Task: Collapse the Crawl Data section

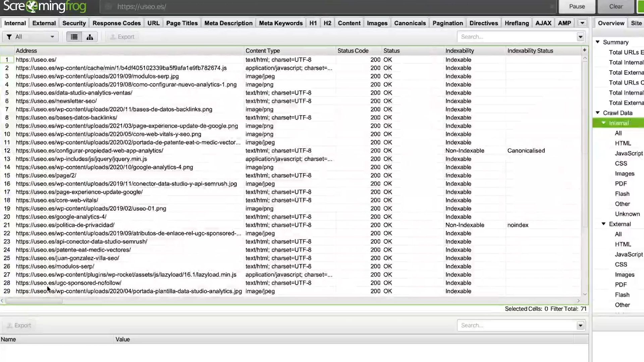Action: pos(598,113)
